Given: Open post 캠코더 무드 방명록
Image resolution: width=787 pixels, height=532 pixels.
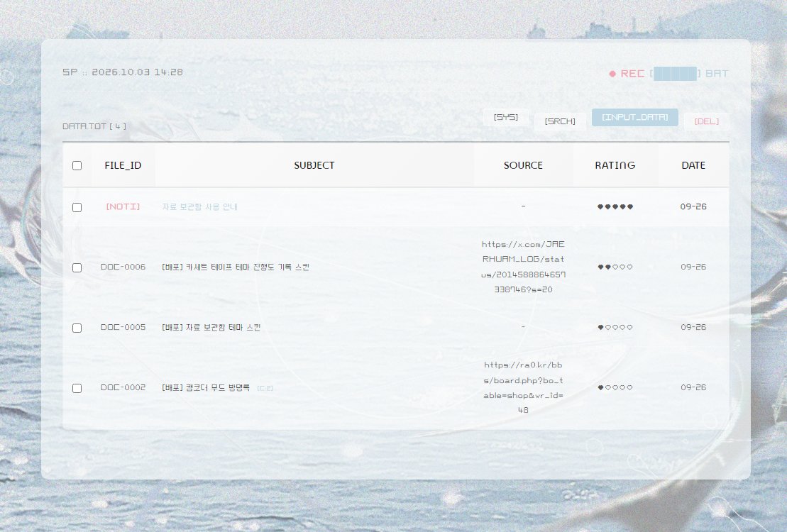Looking at the screenshot, I should coord(205,387).
